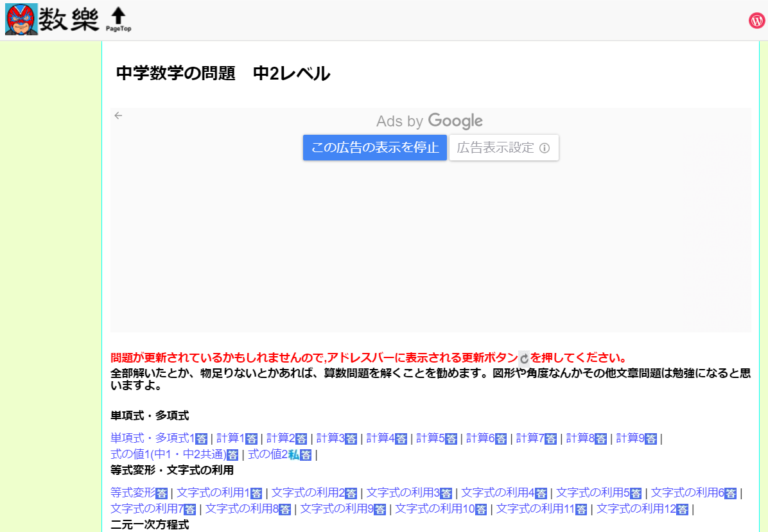The width and height of the screenshot is (768, 532).
Task: Open the 文字式の利用2 link
Action: (309, 493)
